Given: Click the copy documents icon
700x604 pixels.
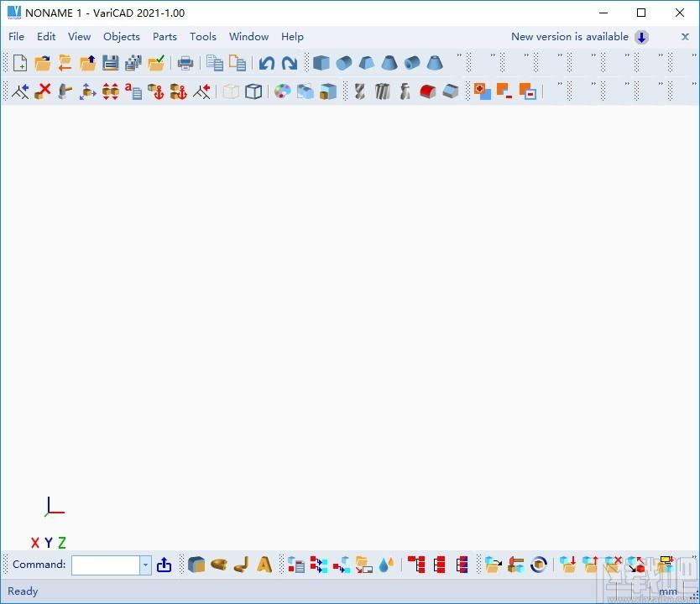Looking at the screenshot, I should [215, 63].
